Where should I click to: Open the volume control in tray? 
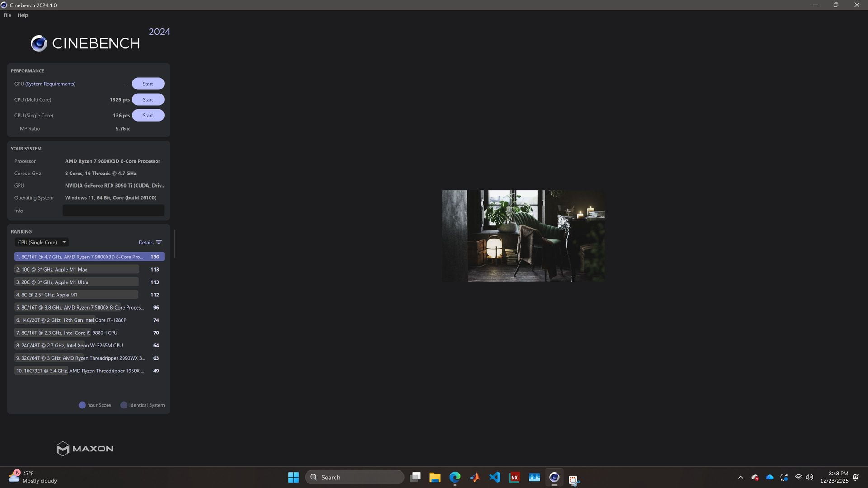pyautogui.click(x=809, y=477)
